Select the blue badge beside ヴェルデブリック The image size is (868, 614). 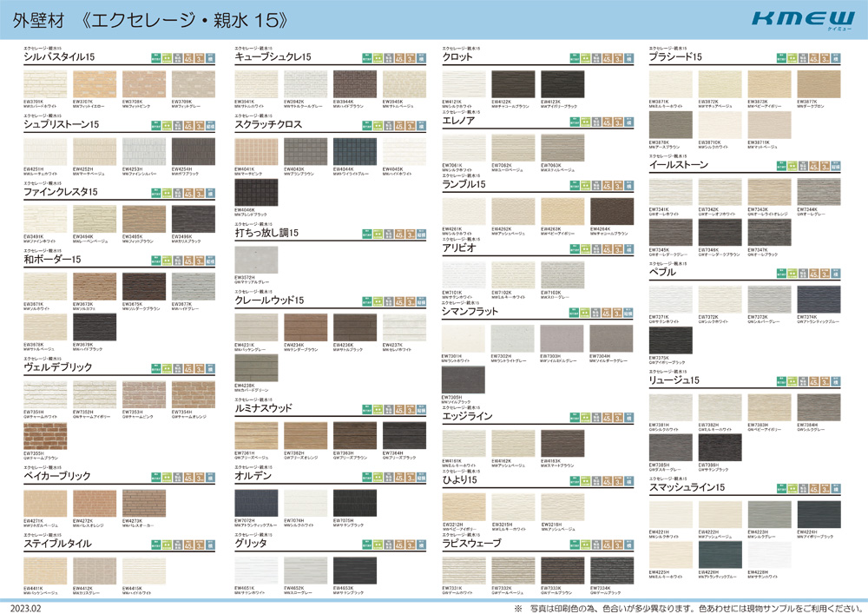coord(210,369)
